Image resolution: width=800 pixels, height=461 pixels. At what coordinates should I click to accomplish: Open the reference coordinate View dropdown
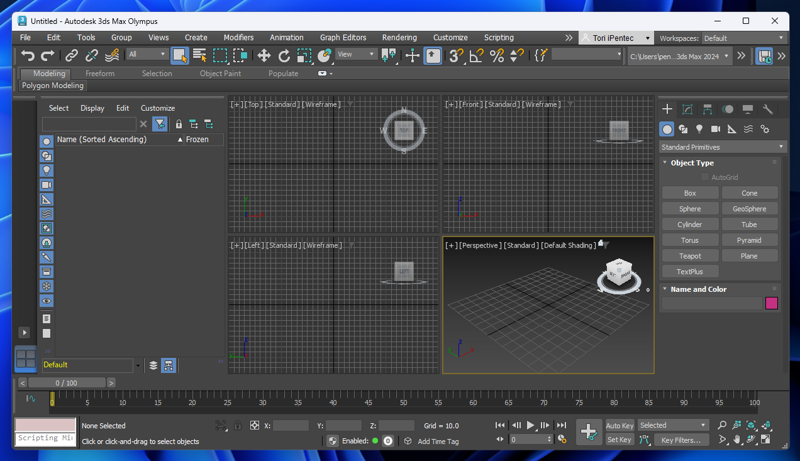pos(356,54)
